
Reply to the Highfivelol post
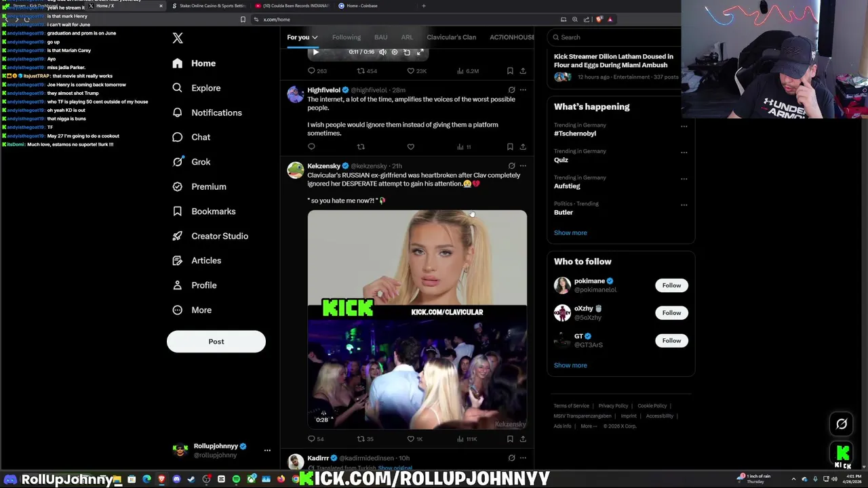311,146
